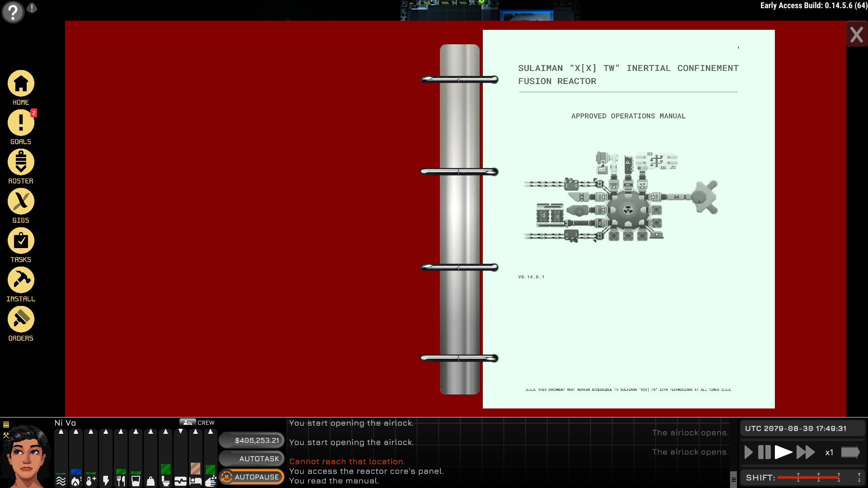The height and width of the screenshot is (488, 868).
Task: Open the Orders icon
Action: [21, 320]
